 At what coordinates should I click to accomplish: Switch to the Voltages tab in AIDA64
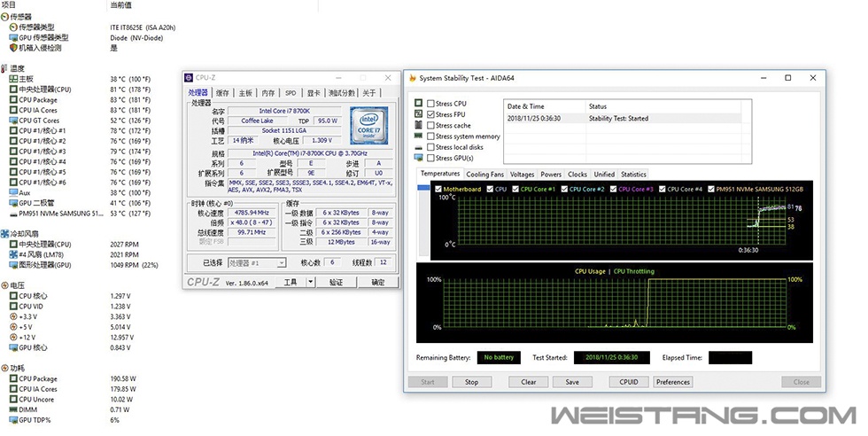coord(522,174)
